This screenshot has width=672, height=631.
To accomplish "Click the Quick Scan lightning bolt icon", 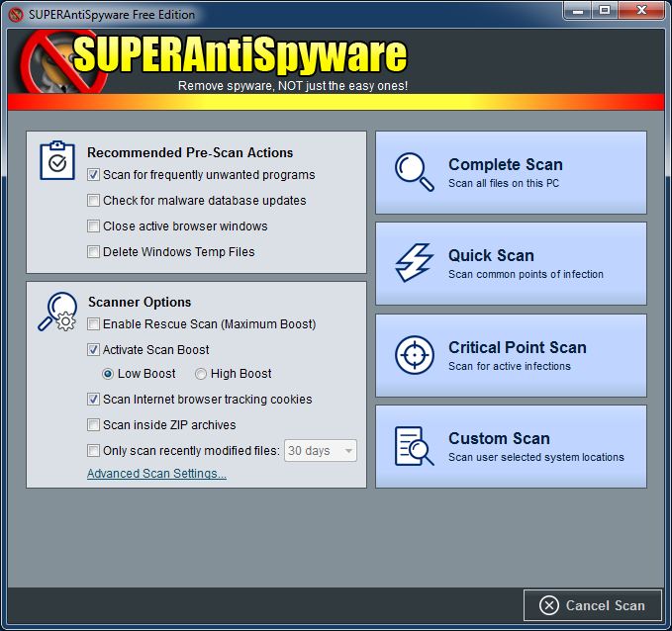I will click(x=414, y=263).
